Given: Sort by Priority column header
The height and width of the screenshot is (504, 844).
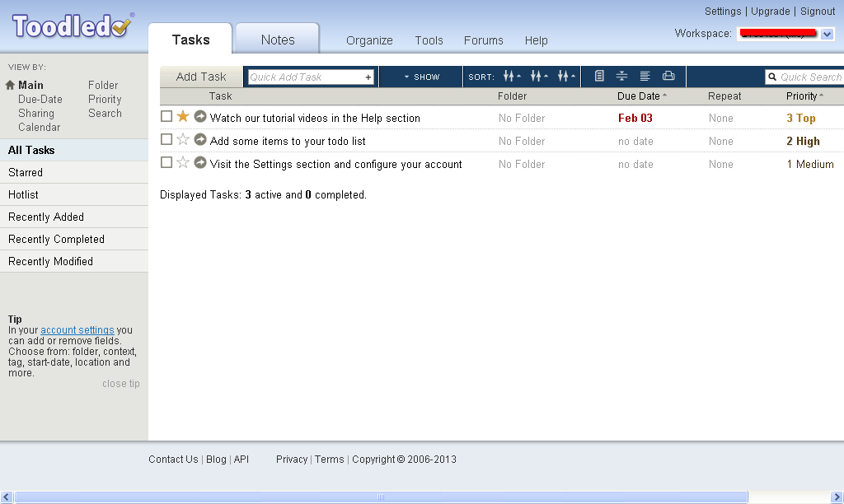Looking at the screenshot, I should point(804,96).
